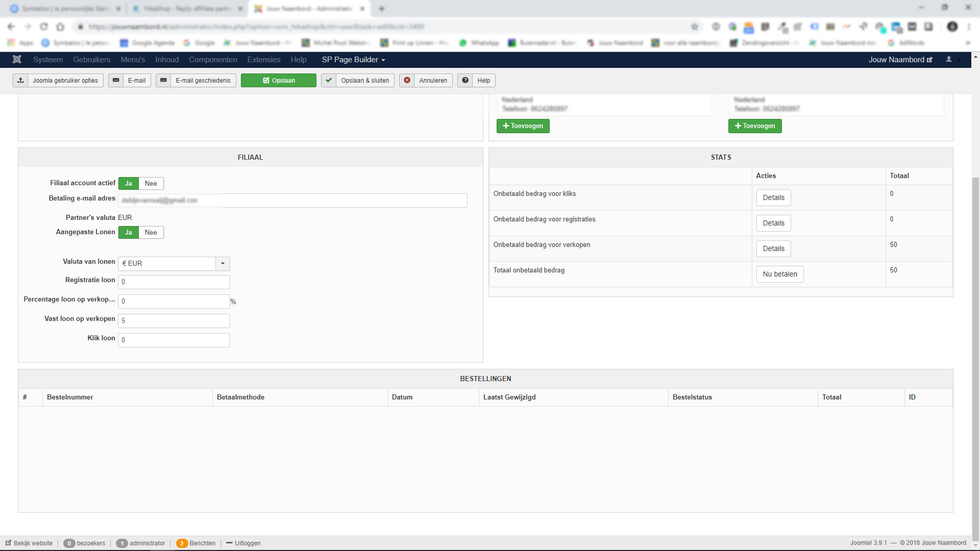The height and width of the screenshot is (551, 980).
Task: Click the Help question mark icon
Action: (465, 81)
